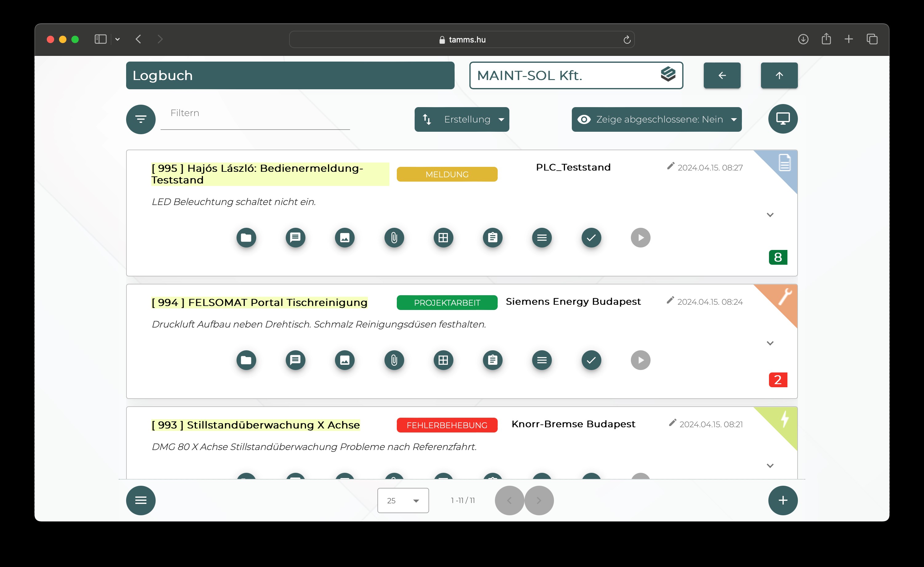Click the FEHLERBEHEBUNG category badge
The width and height of the screenshot is (924, 567).
point(447,425)
